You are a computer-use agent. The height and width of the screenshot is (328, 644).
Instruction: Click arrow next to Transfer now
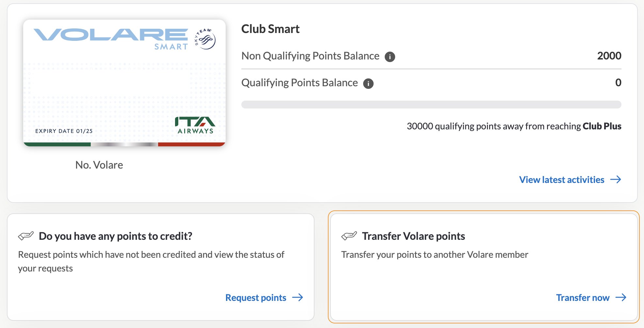click(x=621, y=297)
